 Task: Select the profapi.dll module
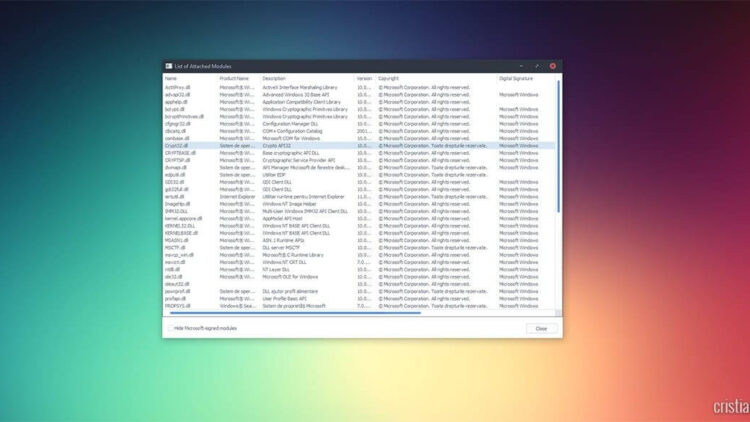click(176, 299)
